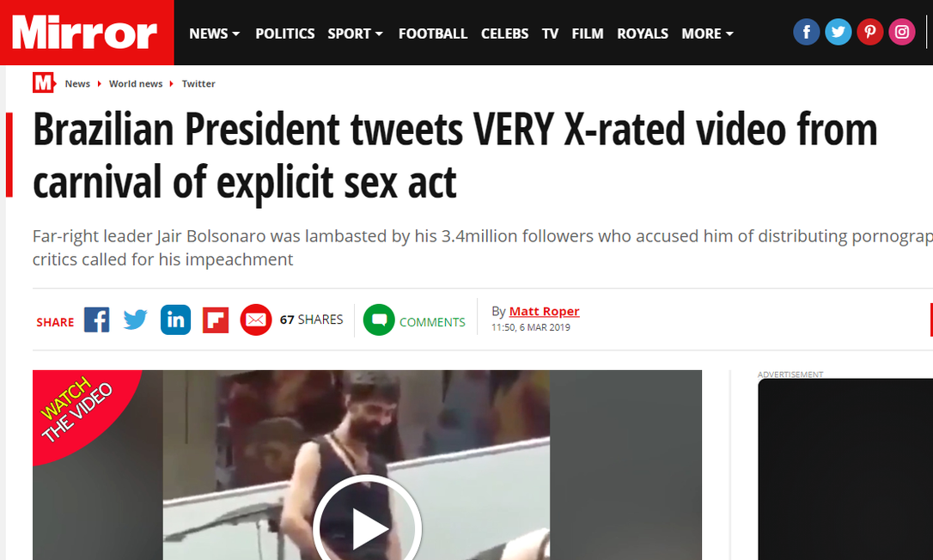Screen dimensions: 933x560
Task: Share article via email icon
Action: coord(255,320)
